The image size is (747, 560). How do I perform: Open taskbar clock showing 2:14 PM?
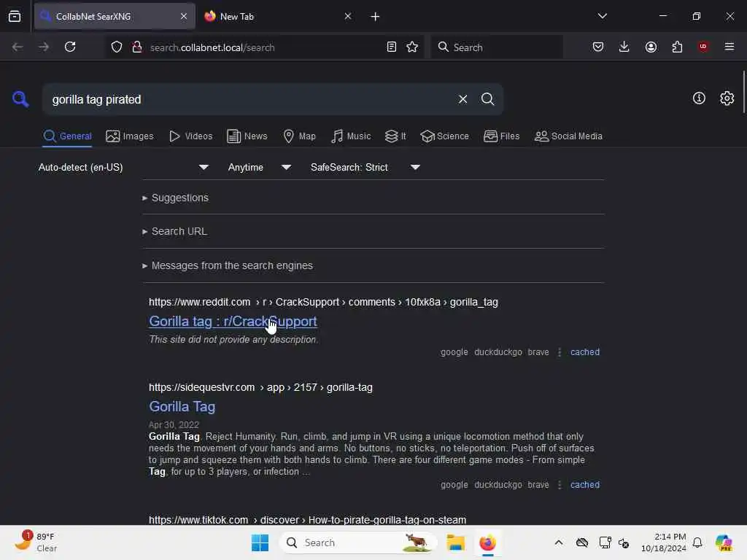pyautogui.click(x=663, y=542)
